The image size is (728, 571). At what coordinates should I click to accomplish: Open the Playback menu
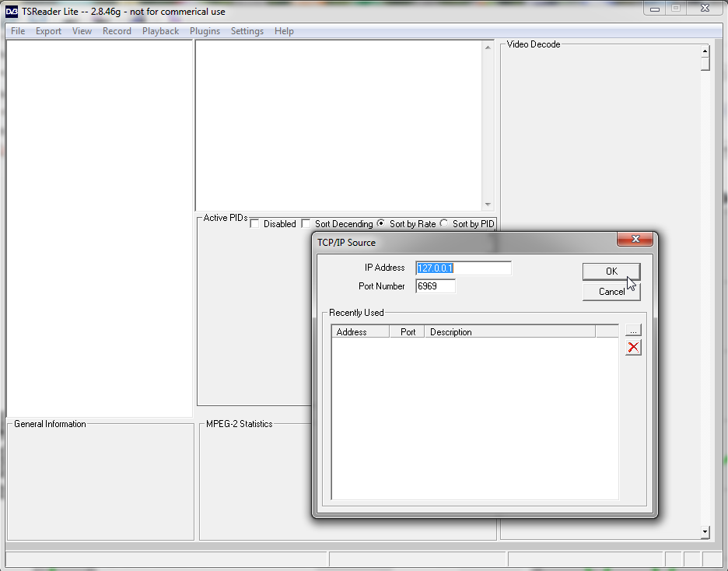pos(161,31)
